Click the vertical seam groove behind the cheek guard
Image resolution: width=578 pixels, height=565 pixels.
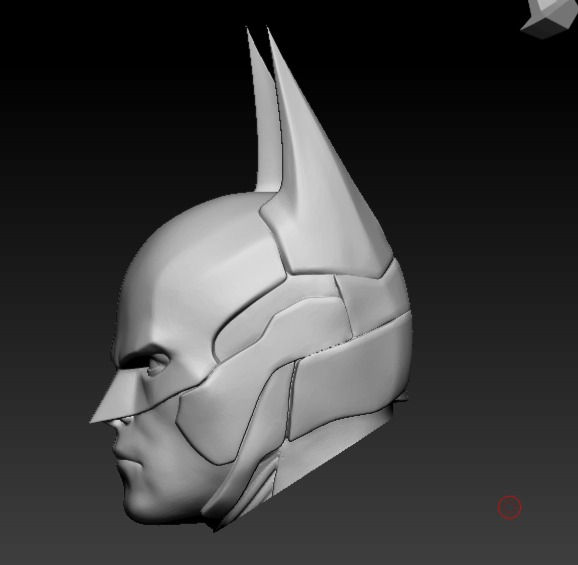coord(290,398)
